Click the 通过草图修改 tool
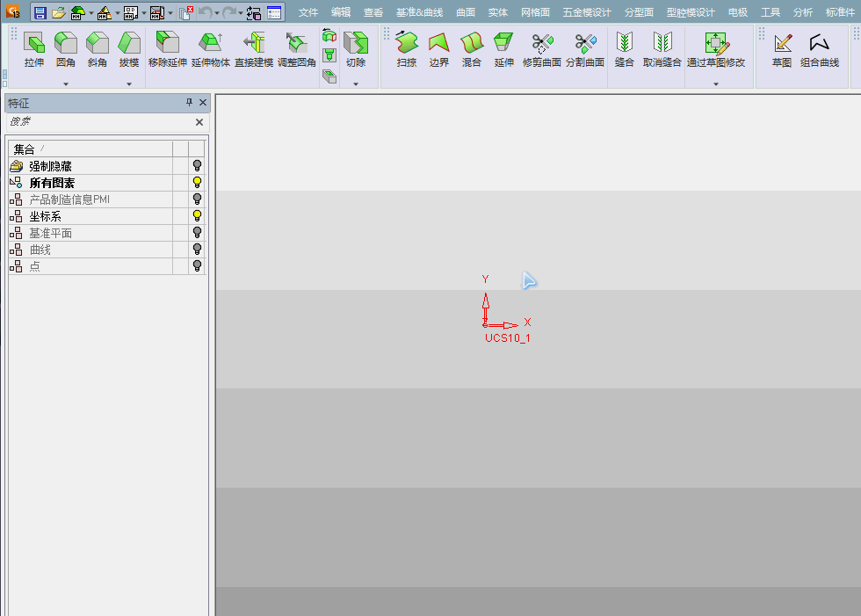This screenshot has height=616, width=861. click(716, 50)
